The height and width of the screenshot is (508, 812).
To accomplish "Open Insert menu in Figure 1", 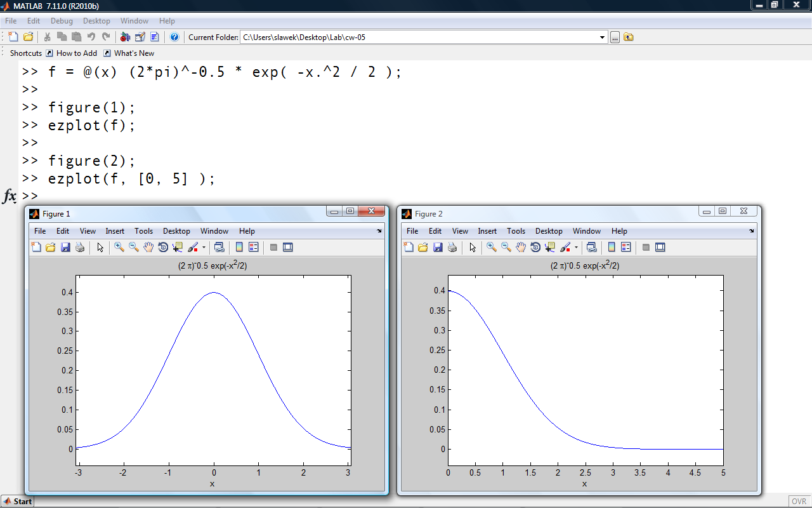I will pos(115,231).
